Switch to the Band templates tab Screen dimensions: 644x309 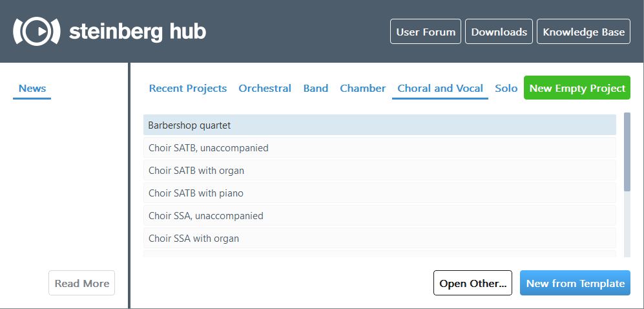click(316, 89)
